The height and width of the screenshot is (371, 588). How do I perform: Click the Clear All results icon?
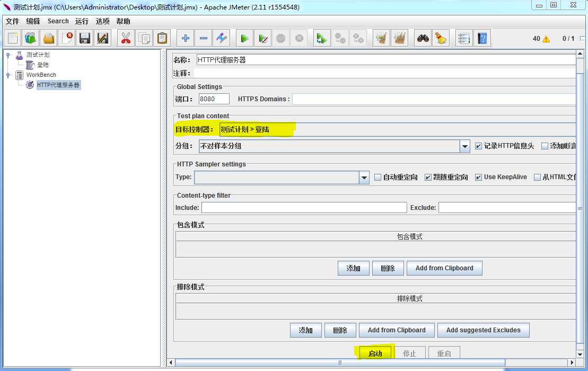399,38
